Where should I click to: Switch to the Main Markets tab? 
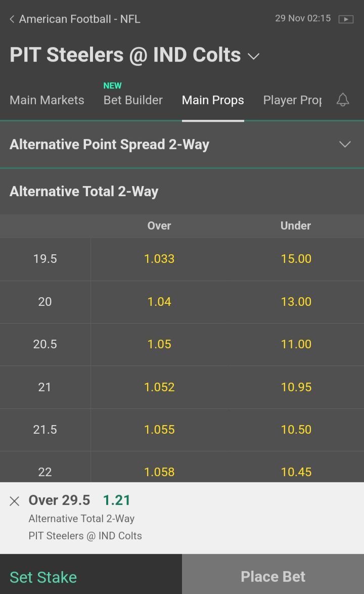click(47, 100)
